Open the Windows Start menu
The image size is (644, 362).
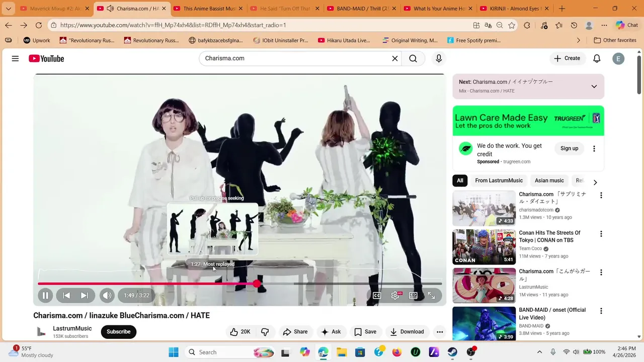[174, 352]
